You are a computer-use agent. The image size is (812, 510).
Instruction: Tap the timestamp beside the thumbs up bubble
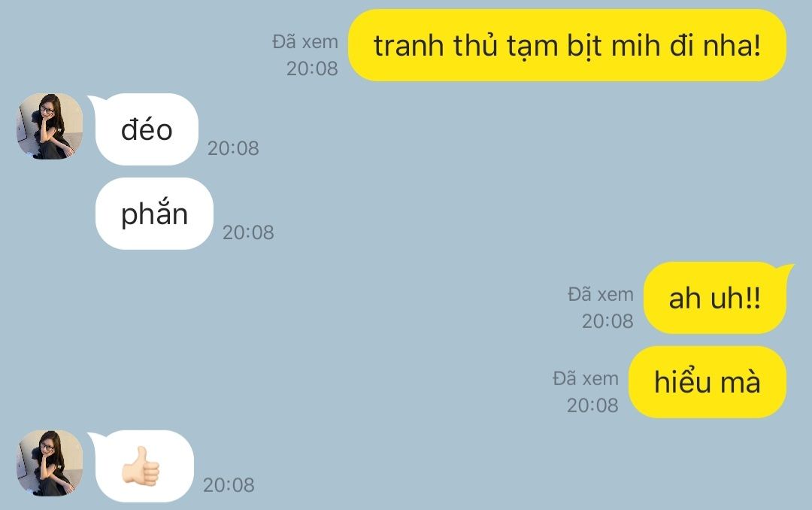point(229,485)
